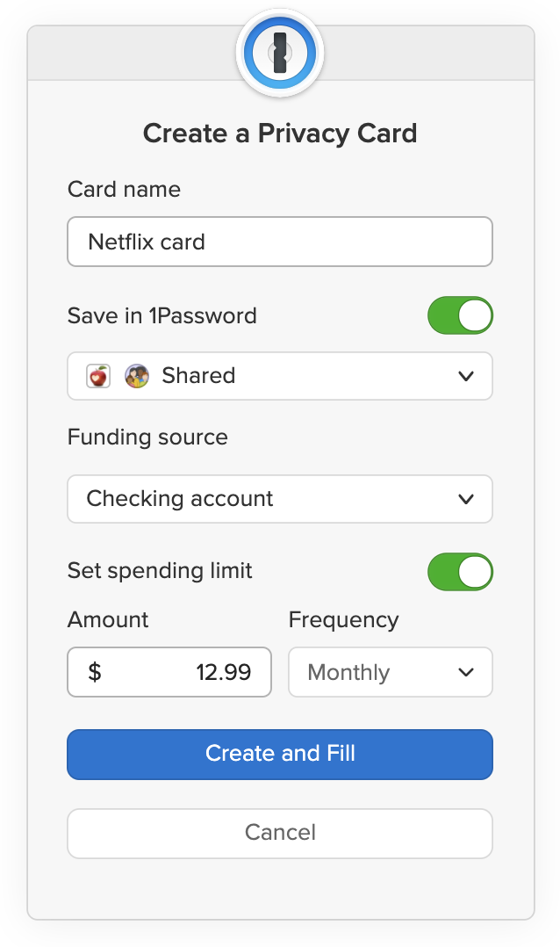The width and height of the screenshot is (560, 947).
Task: Click the shared family avatar icon
Action: pos(133,375)
